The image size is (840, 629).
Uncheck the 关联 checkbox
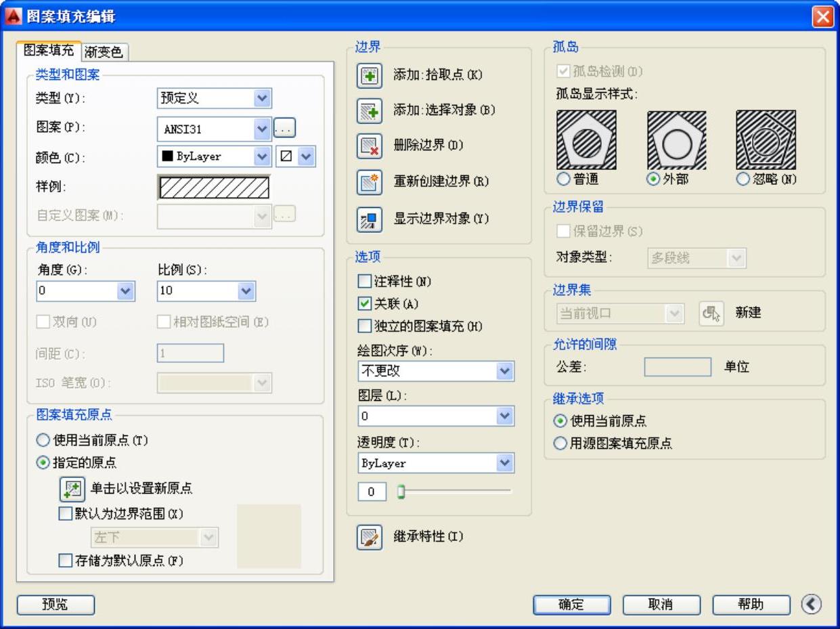click(x=365, y=303)
